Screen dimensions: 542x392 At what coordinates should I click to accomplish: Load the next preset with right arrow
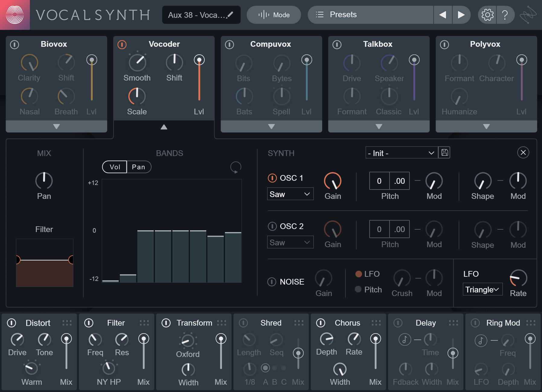(x=461, y=15)
